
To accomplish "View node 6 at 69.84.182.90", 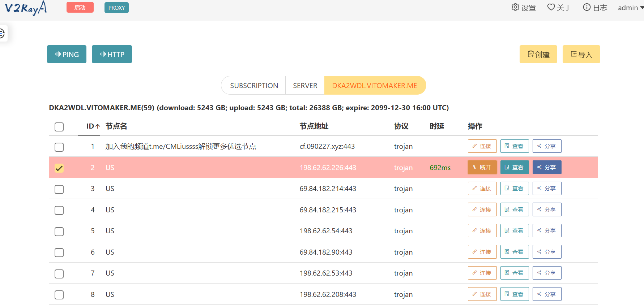I will (514, 252).
